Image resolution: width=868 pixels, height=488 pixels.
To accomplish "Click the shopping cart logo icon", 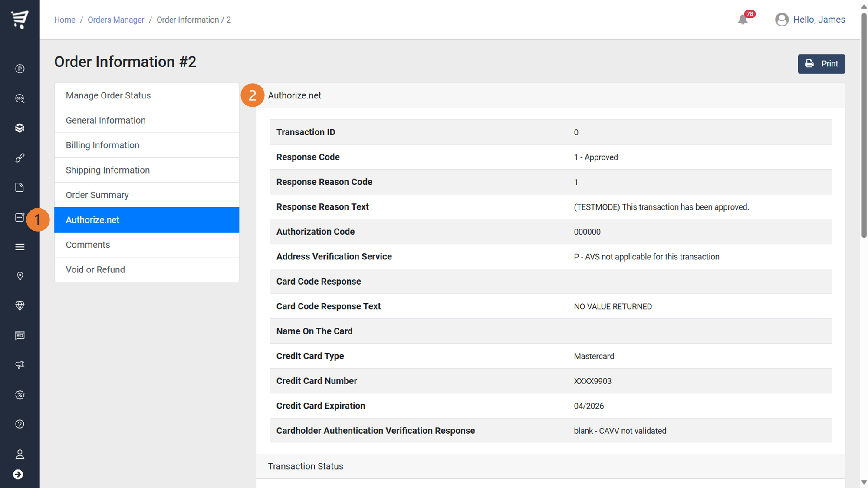I will [x=20, y=20].
